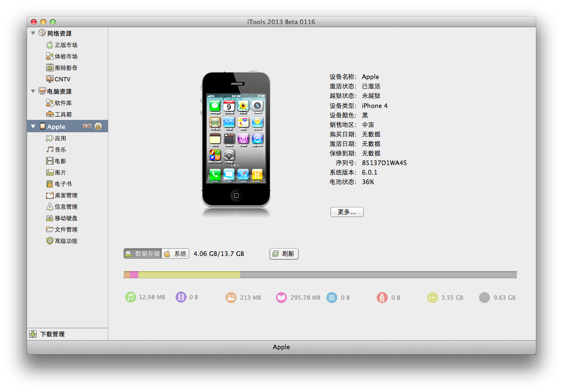Open 音乐 music note icon

click(x=49, y=149)
